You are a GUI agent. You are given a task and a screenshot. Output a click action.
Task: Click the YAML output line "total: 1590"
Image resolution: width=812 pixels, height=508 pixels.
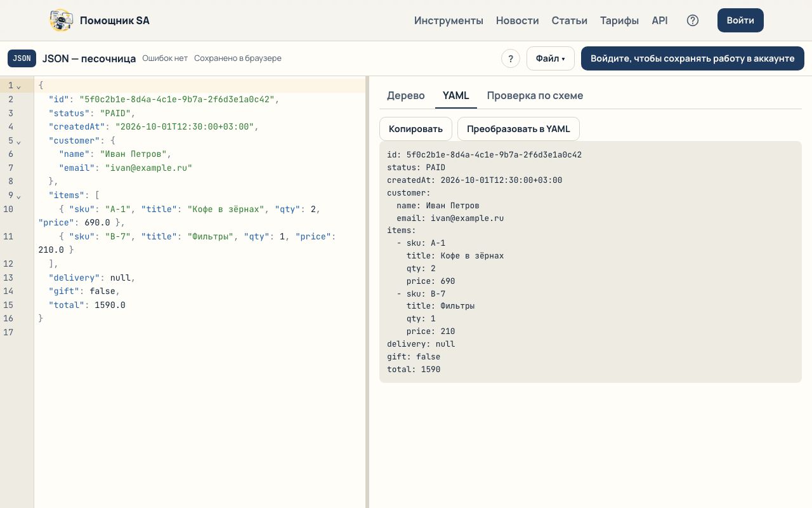[414, 370]
